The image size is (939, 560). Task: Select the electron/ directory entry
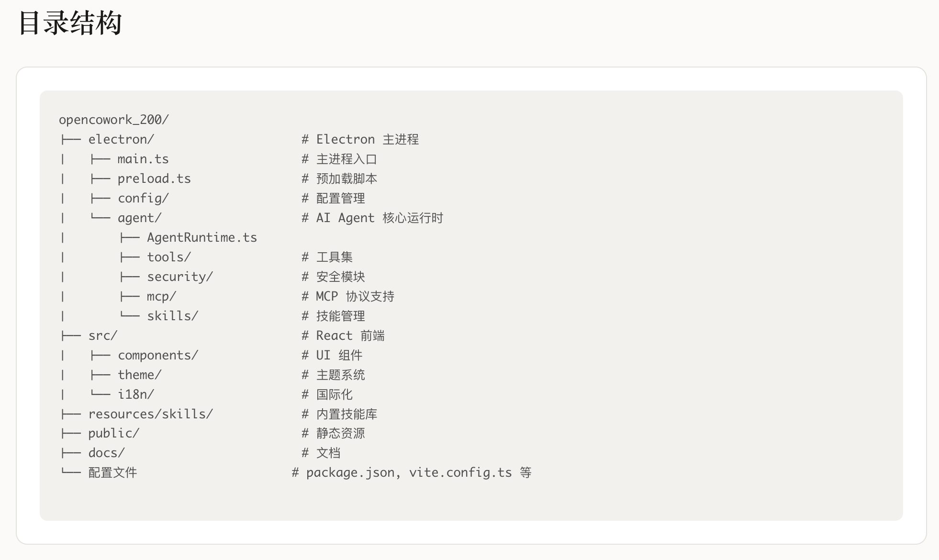tap(121, 139)
